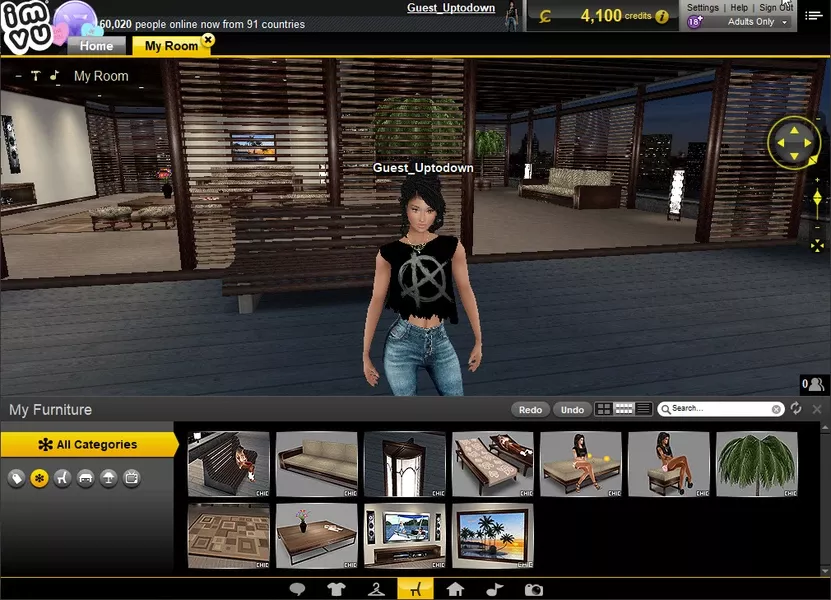Image resolution: width=831 pixels, height=600 pixels.
Task: Select the palm tree furniture thumbnail
Action: (757, 464)
